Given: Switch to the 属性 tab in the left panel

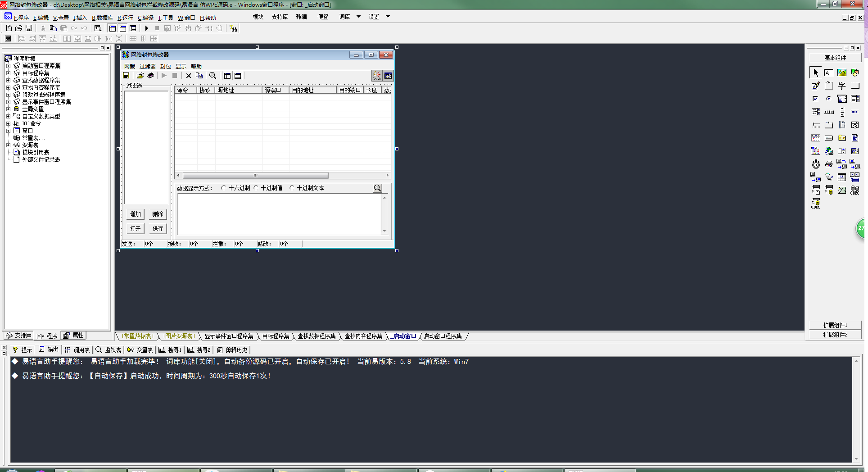Looking at the screenshot, I should tap(73, 336).
